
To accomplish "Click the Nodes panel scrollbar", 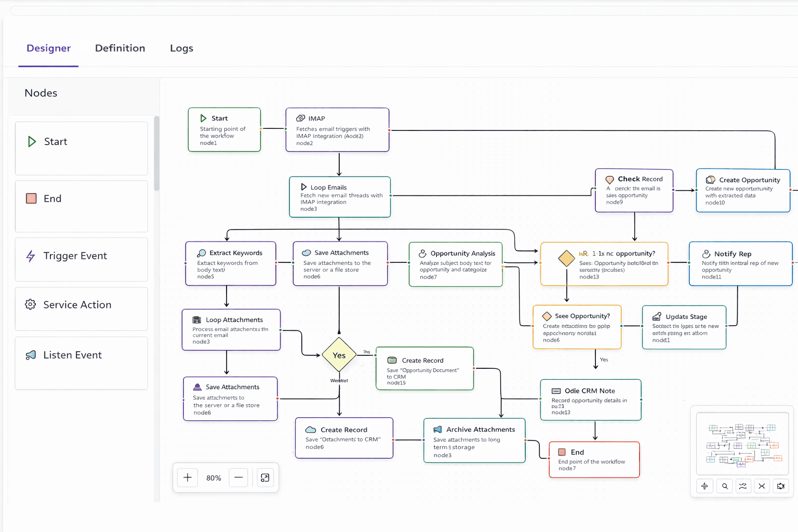I will pyautogui.click(x=156, y=154).
